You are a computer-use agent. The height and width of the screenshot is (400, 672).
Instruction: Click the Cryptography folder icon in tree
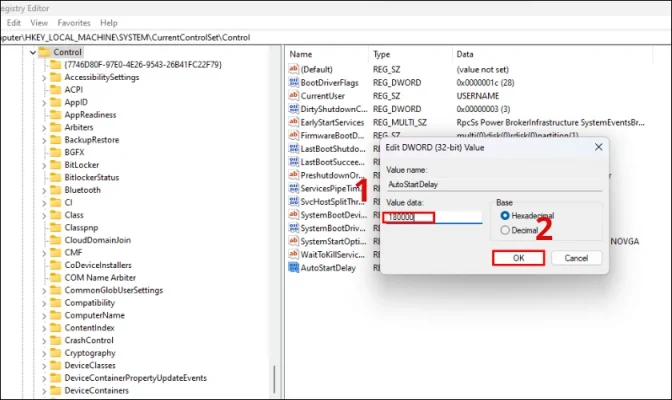coord(54,353)
